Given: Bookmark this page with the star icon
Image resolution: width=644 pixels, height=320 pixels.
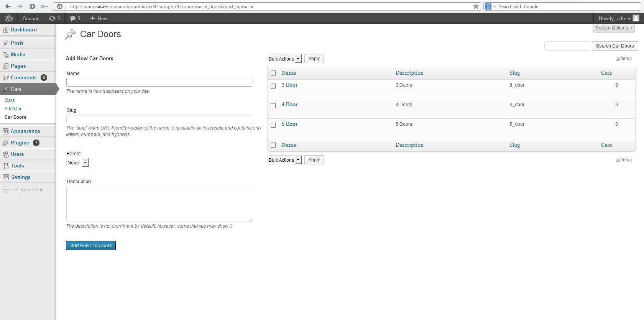Looking at the screenshot, I should tap(476, 7).
